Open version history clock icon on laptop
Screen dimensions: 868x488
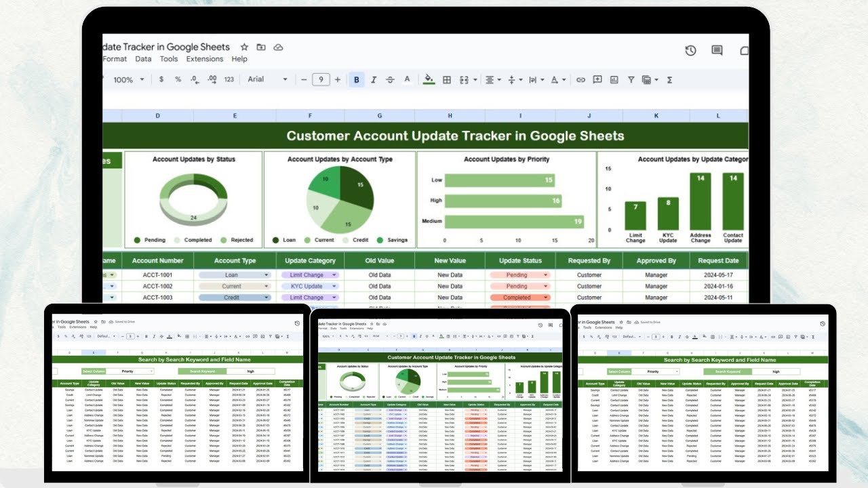(x=690, y=50)
